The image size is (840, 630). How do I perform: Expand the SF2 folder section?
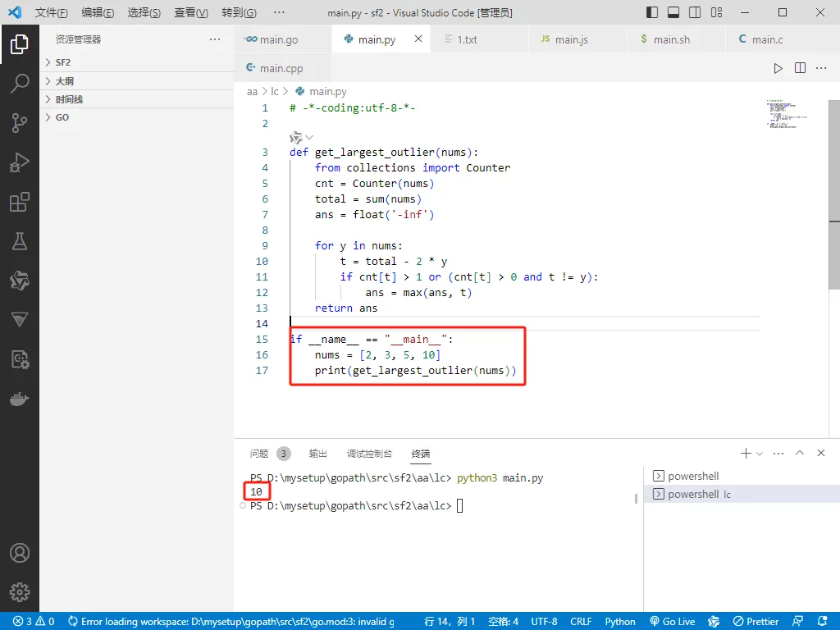pyautogui.click(x=137, y=62)
